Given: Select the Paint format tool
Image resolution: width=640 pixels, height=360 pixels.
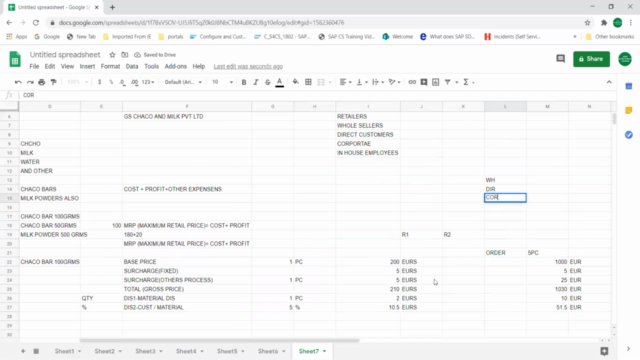Looking at the screenshot, I should pos(53,82).
